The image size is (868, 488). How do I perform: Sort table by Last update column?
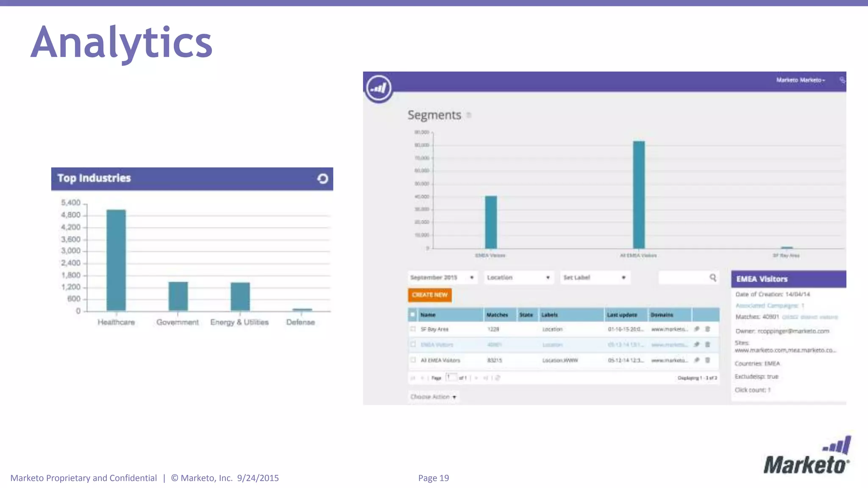pos(626,315)
